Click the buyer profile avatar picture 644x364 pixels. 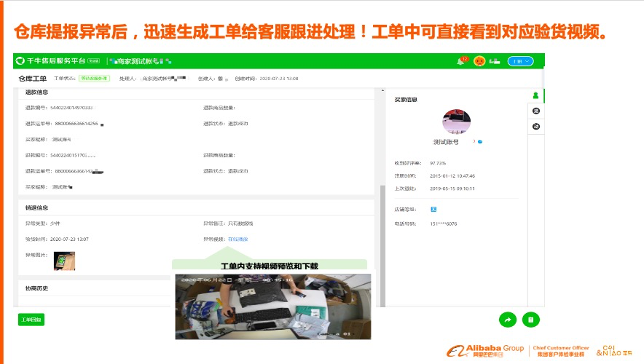point(456,122)
